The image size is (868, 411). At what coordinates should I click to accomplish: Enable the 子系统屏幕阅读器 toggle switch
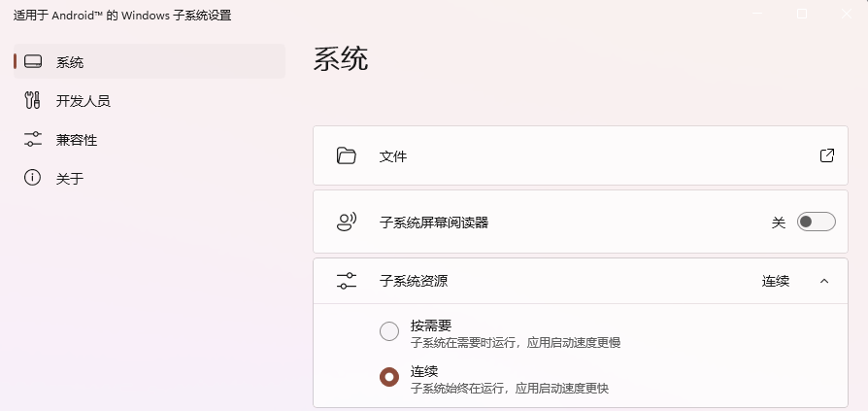coord(816,223)
